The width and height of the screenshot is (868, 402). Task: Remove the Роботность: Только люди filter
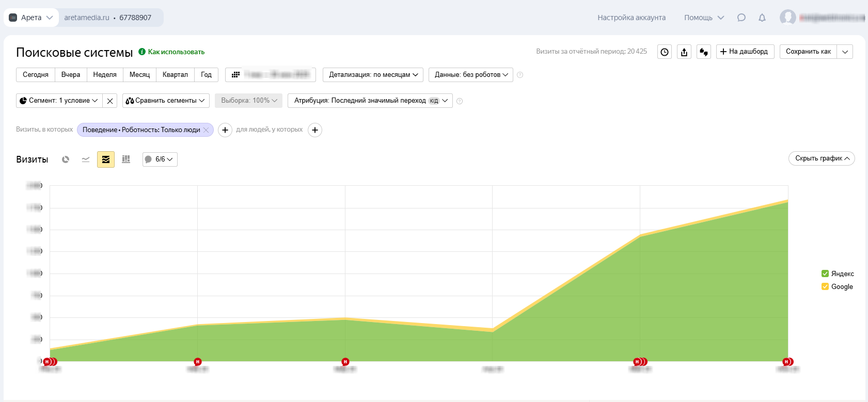[206, 130]
